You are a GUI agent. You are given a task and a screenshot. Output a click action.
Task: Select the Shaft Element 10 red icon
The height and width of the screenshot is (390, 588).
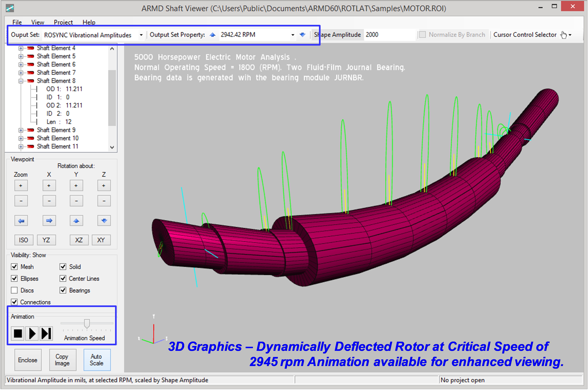click(x=31, y=138)
